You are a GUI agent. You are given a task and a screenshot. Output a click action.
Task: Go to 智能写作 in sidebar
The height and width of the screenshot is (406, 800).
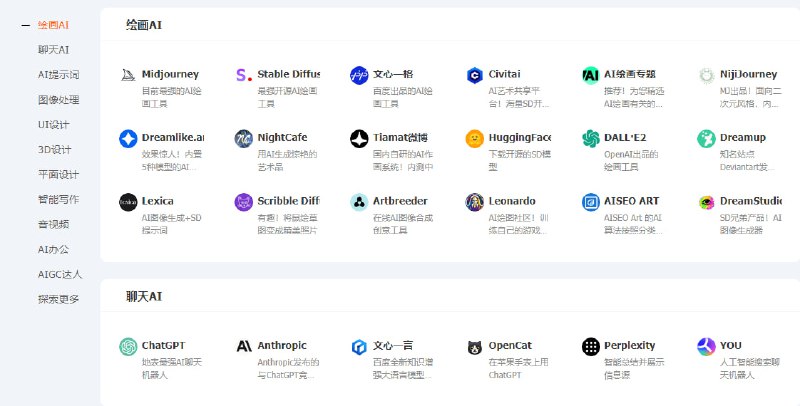pyautogui.click(x=58, y=199)
